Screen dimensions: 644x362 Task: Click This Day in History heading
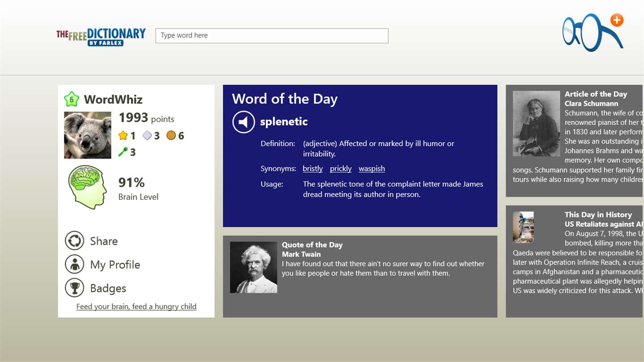598,215
